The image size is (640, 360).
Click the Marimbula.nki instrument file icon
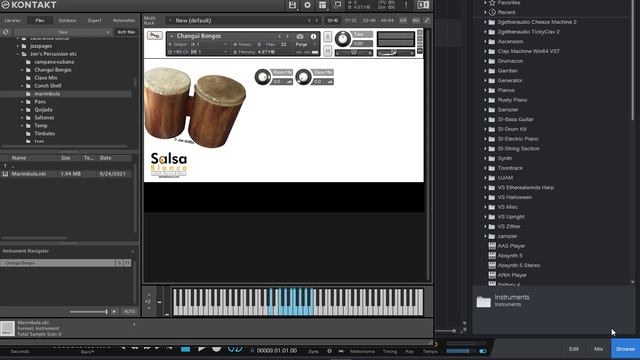point(5,174)
